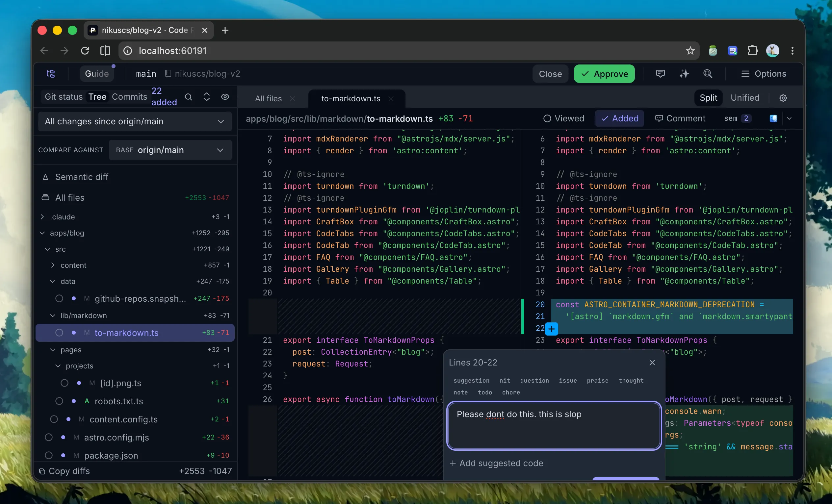Image resolution: width=832 pixels, height=504 pixels.
Task: Open the browser extensions puzzle icon
Action: click(x=752, y=51)
